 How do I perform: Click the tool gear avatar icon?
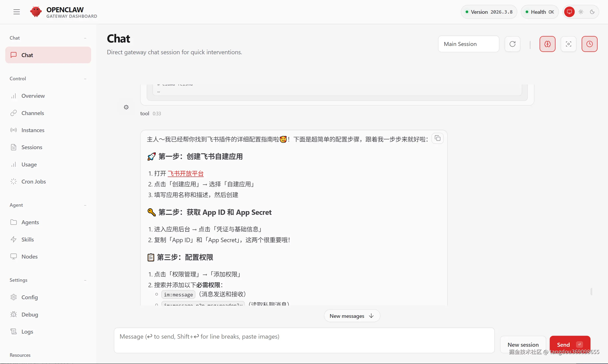tap(126, 107)
